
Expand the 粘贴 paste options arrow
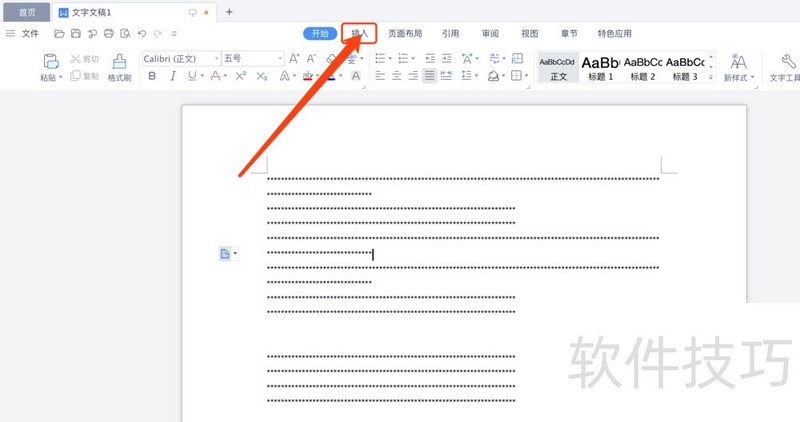[60, 78]
